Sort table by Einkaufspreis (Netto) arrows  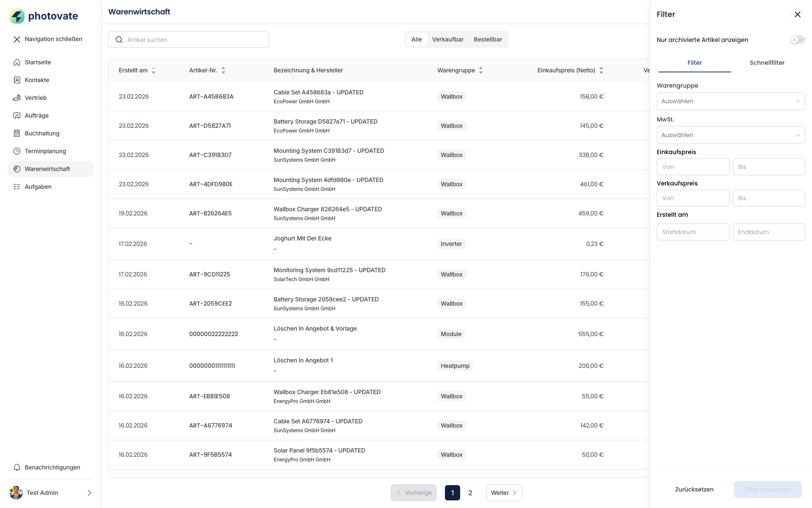[x=601, y=70]
